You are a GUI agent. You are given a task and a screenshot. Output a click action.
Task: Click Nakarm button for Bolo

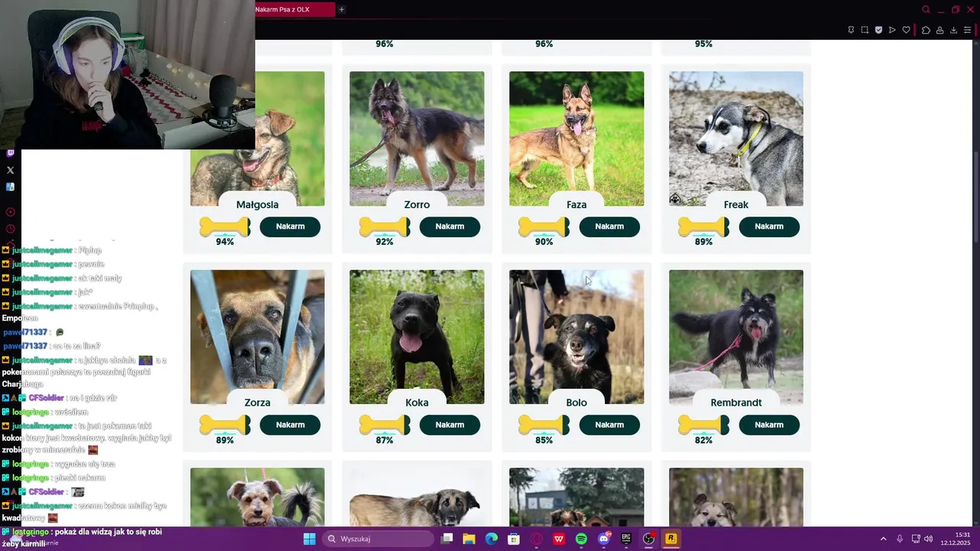[609, 425]
